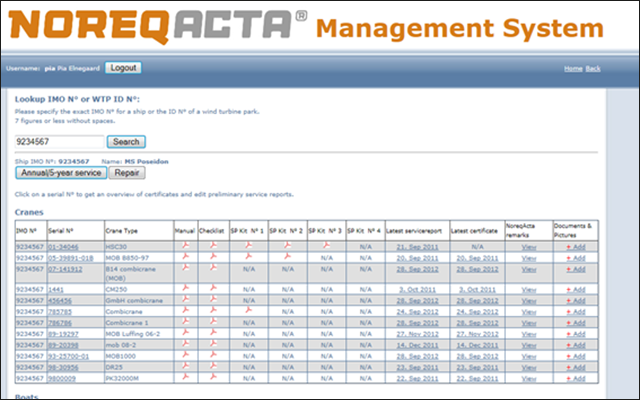
Task: Open SP Kit Nº 2 PDF for MOB 8850-97
Action: click(x=287, y=256)
